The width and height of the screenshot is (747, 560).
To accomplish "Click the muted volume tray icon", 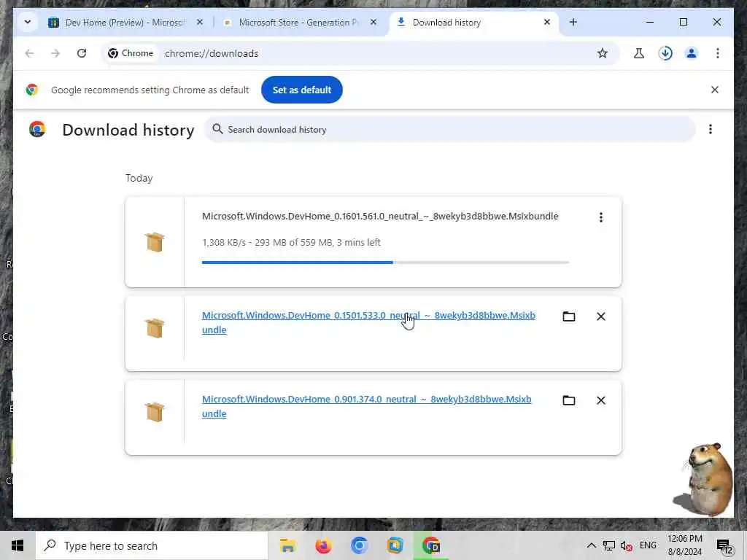I will tap(627, 545).
